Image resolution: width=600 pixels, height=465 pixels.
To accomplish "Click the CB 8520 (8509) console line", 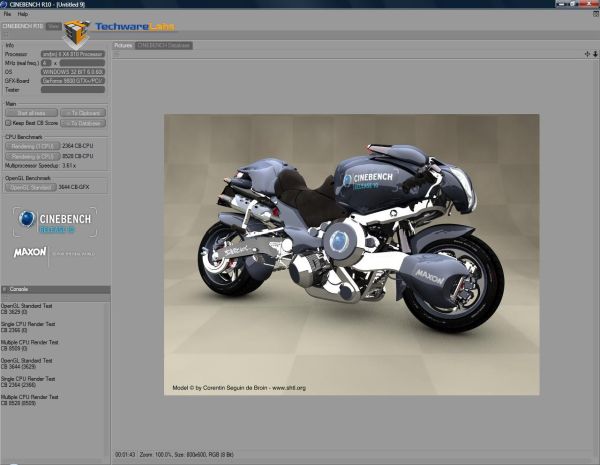I will tap(18, 403).
